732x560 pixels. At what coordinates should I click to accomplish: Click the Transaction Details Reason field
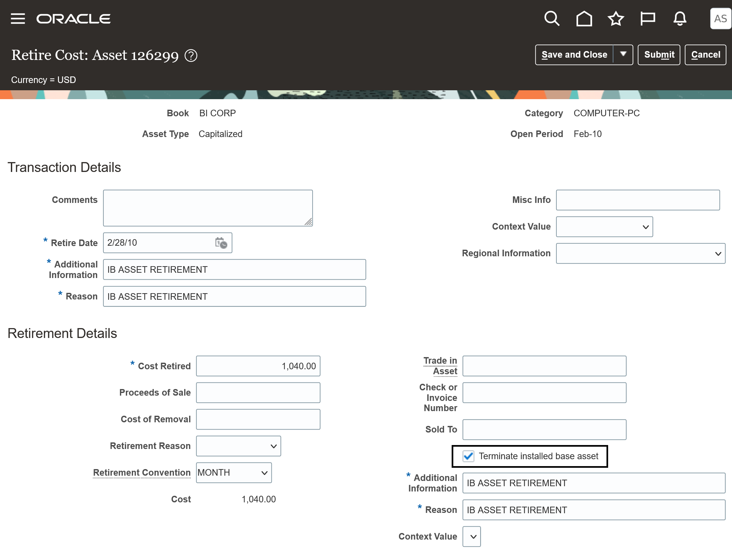234,297
